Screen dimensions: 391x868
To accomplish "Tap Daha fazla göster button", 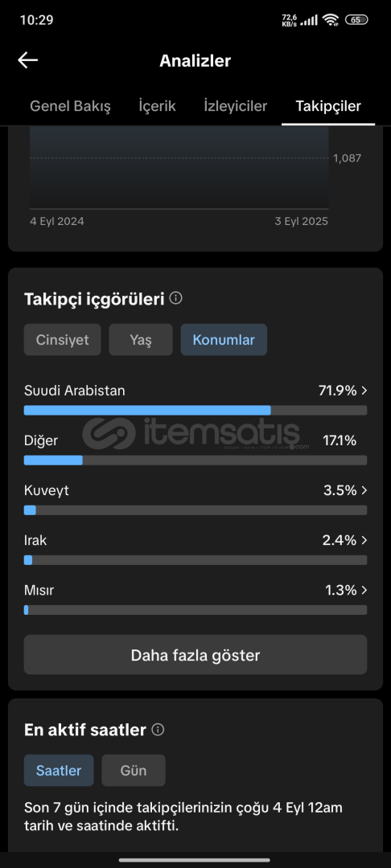I will click(195, 656).
